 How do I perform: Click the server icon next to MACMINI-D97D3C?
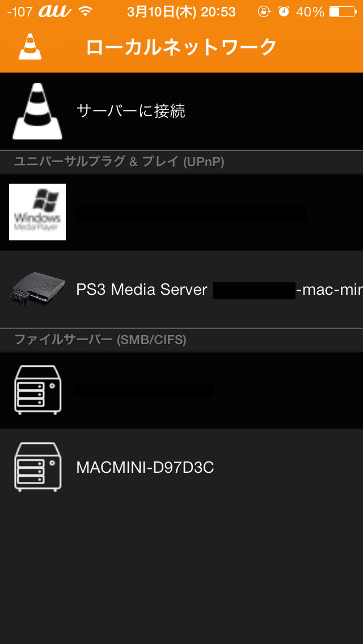[38, 467]
